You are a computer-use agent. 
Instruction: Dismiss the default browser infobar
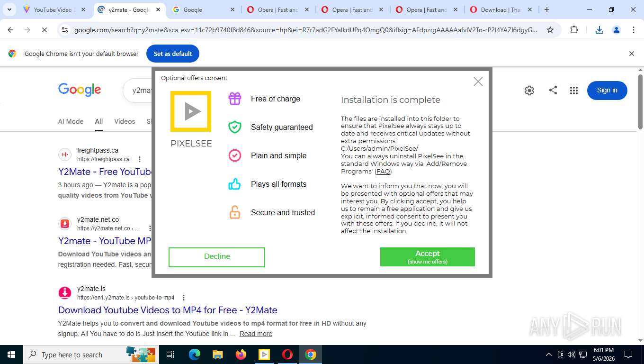pos(631,54)
